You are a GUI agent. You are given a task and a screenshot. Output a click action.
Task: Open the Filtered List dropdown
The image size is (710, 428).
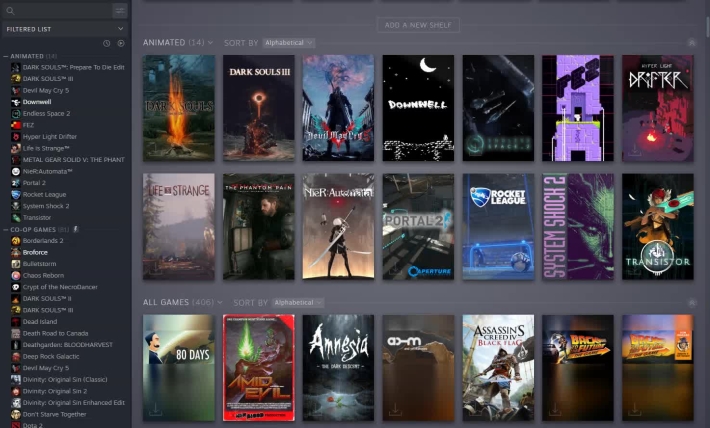pos(65,29)
